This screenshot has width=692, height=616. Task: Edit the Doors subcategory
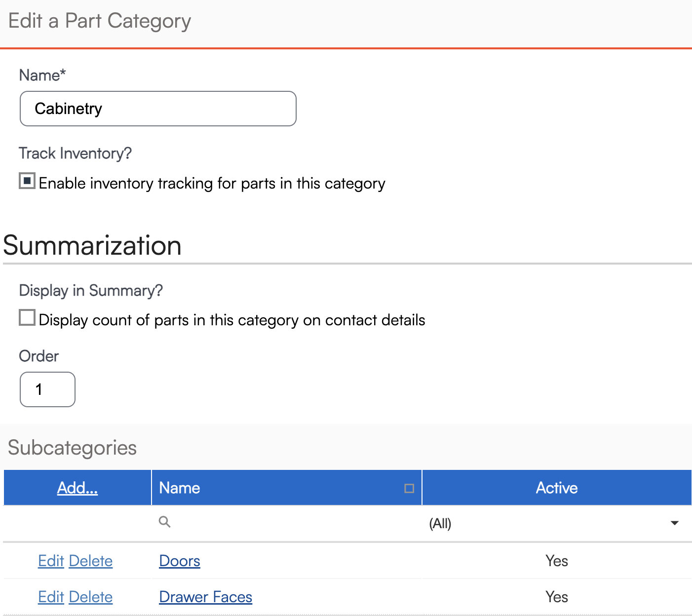coord(51,561)
